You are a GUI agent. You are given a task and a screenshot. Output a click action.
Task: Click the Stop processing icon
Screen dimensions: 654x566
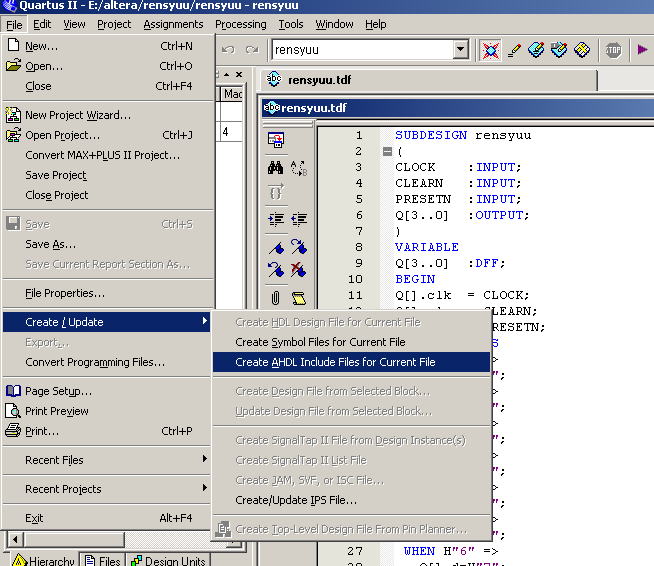pyautogui.click(x=613, y=50)
